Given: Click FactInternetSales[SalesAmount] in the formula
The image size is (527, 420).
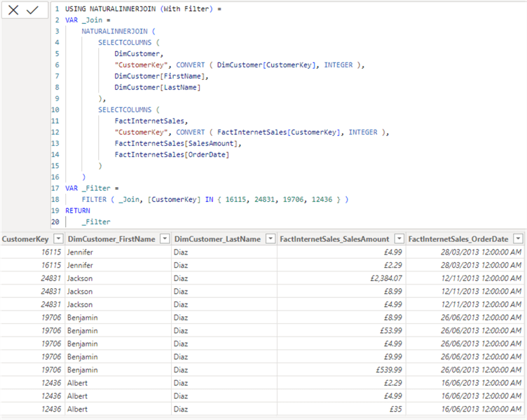Looking at the screenshot, I should pyautogui.click(x=176, y=143).
